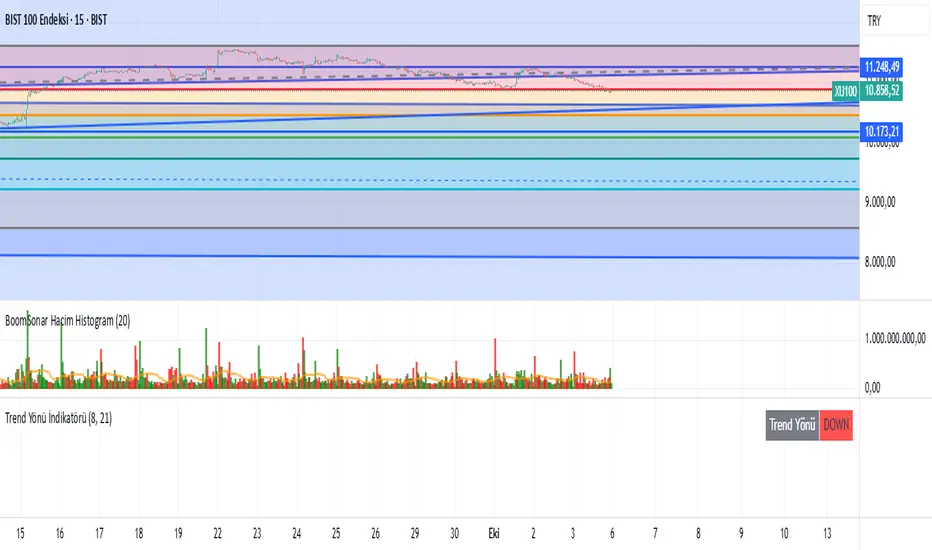Click the Eki month label on time axis

coord(494,533)
